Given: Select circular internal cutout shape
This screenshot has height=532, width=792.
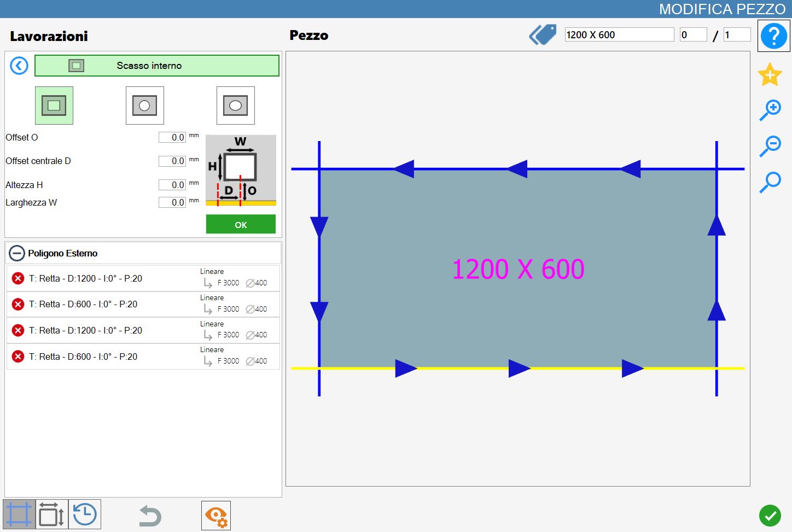Looking at the screenshot, I should pos(145,106).
